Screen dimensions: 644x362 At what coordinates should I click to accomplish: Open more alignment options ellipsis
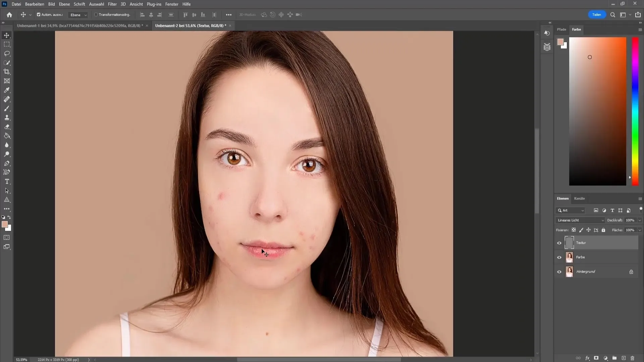(x=229, y=15)
